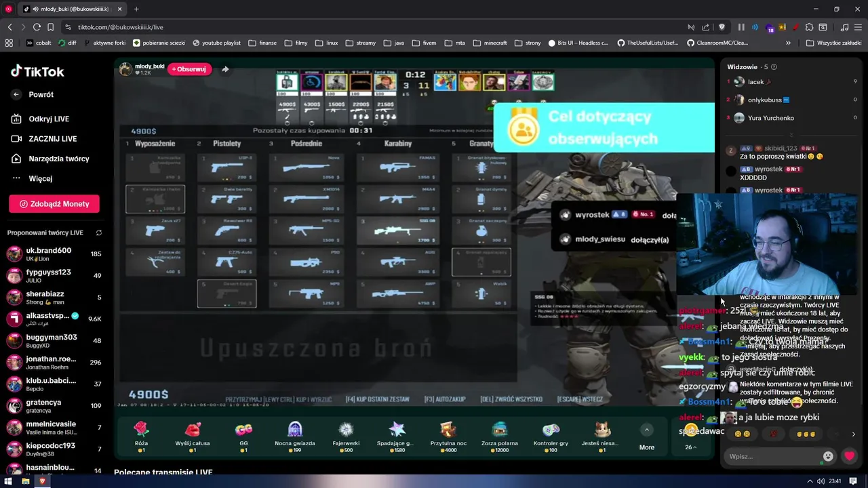Image resolution: width=868 pixels, height=488 pixels.
Task: Open fypguyss123 suggested live
Action: (54, 276)
